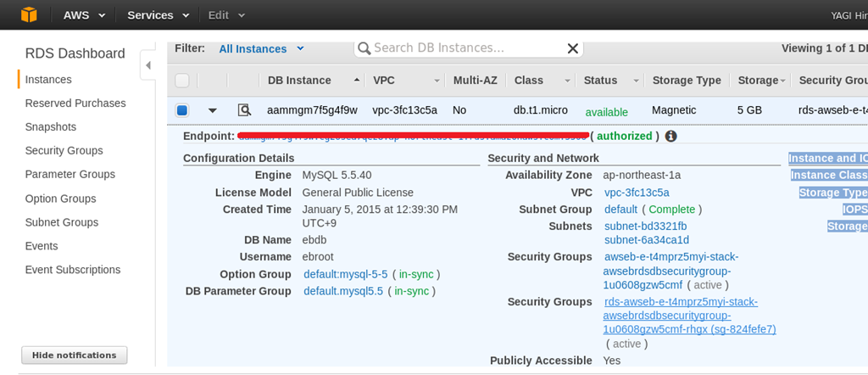Toggle the select-all checkbox in table header
868x375 pixels.
[x=182, y=81]
